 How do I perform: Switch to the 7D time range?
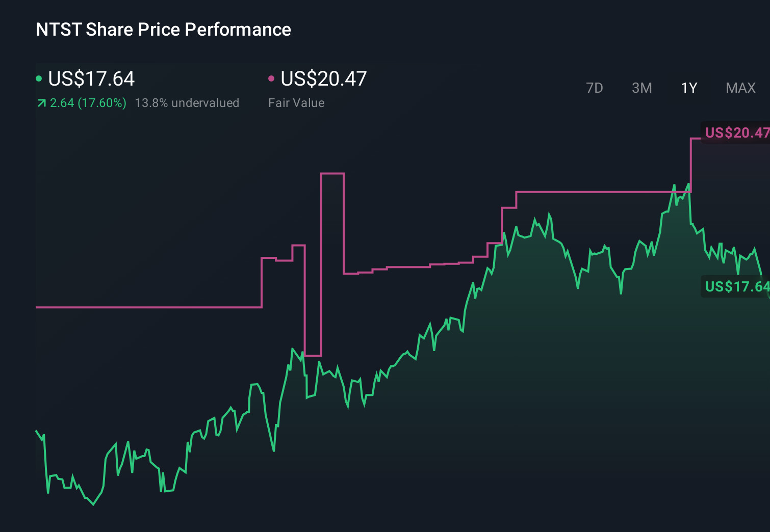(595, 88)
